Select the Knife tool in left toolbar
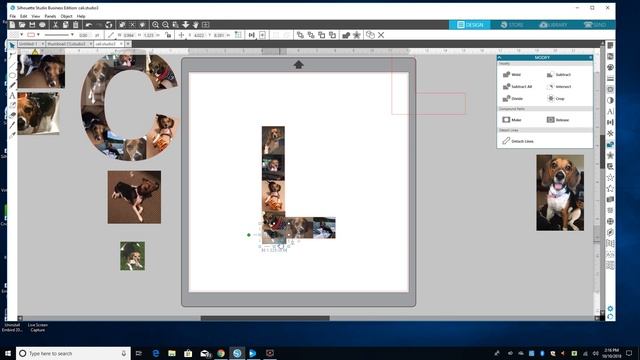The height and width of the screenshot is (360, 640). [12, 125]
